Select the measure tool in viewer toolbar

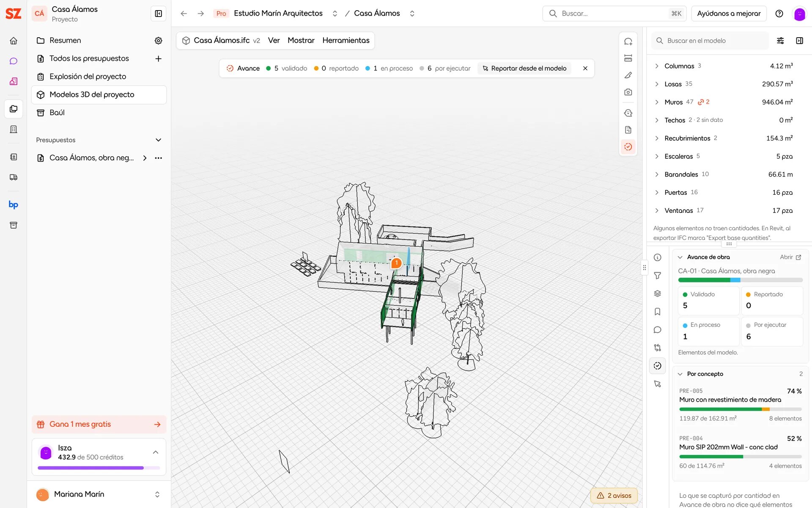click(628, 58)
